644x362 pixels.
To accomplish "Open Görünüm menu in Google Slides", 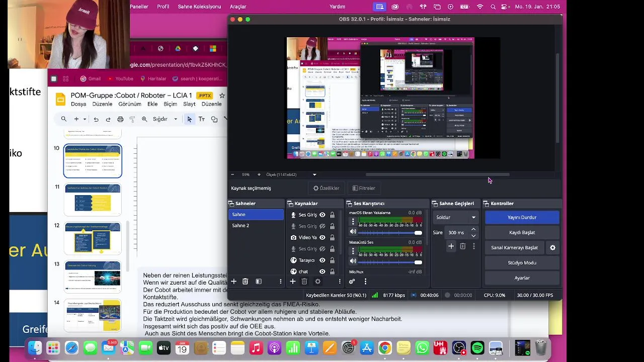I will (130, 104).
